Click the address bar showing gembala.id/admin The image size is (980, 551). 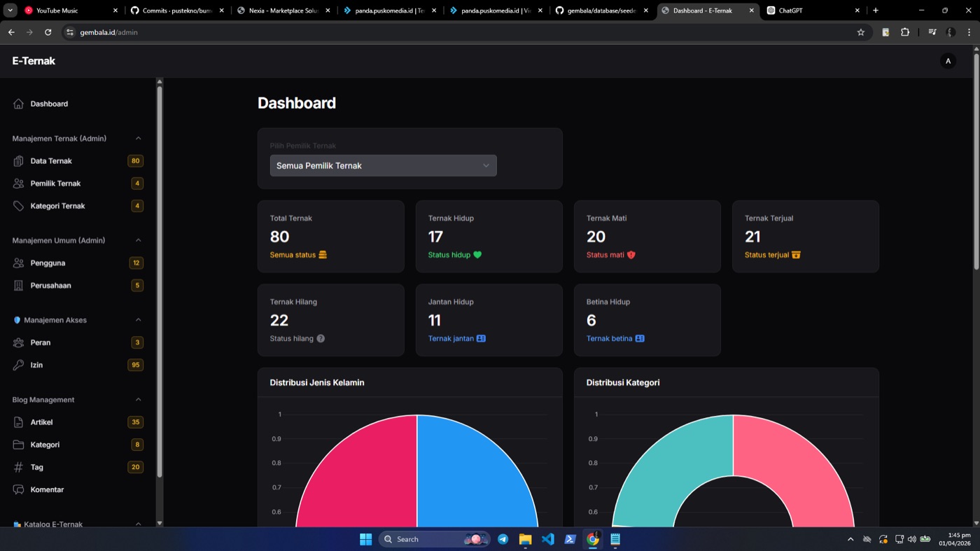(x=455, y=32)
